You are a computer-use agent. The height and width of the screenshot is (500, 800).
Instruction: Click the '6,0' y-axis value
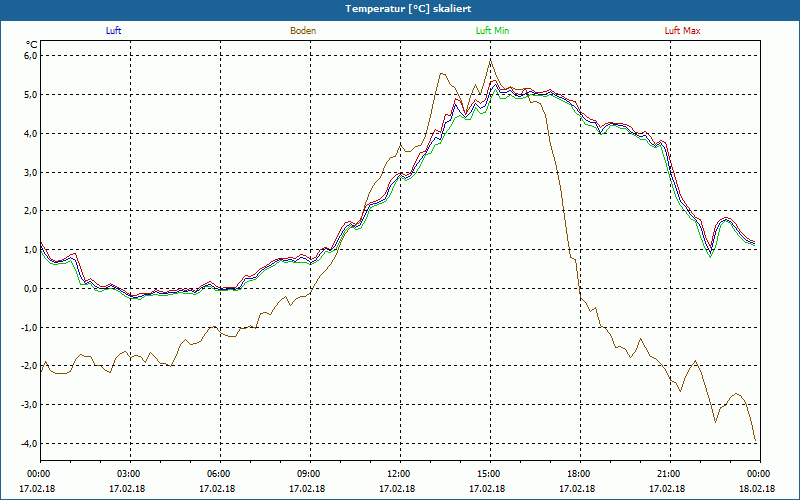coord(31,56)
